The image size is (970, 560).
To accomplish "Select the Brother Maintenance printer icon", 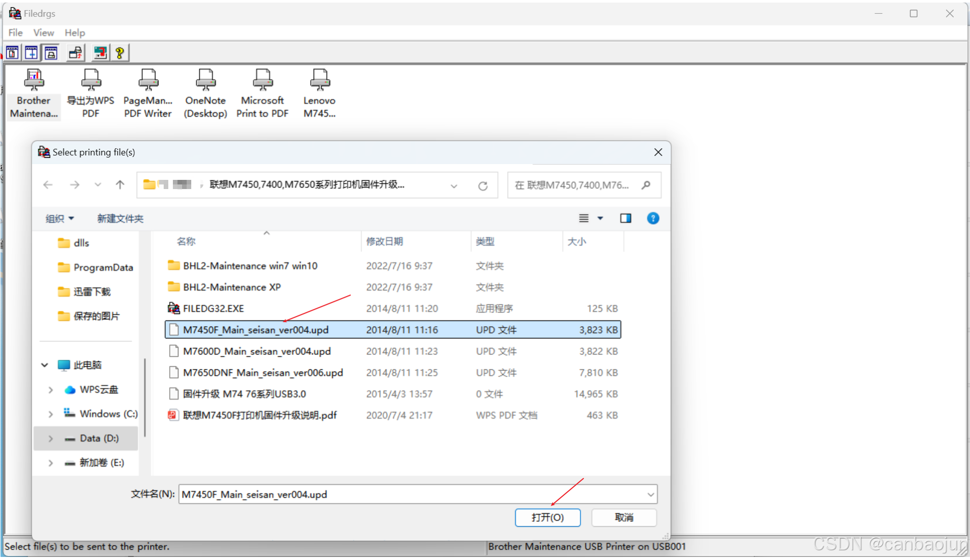I will click(34, 94).
